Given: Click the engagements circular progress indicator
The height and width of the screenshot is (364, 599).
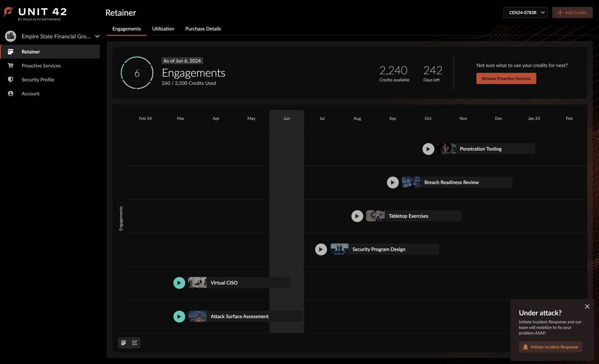Looking at the screenshot, I should (x=137, y=73).
